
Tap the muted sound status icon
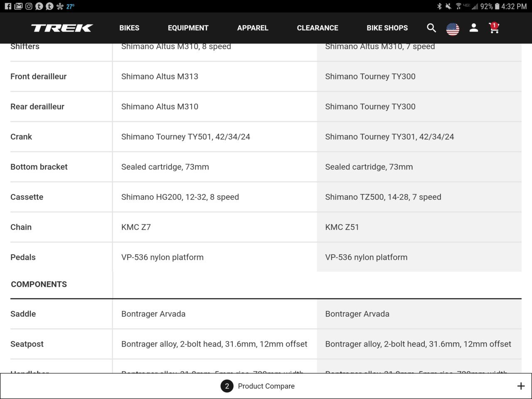pos(448,6)
